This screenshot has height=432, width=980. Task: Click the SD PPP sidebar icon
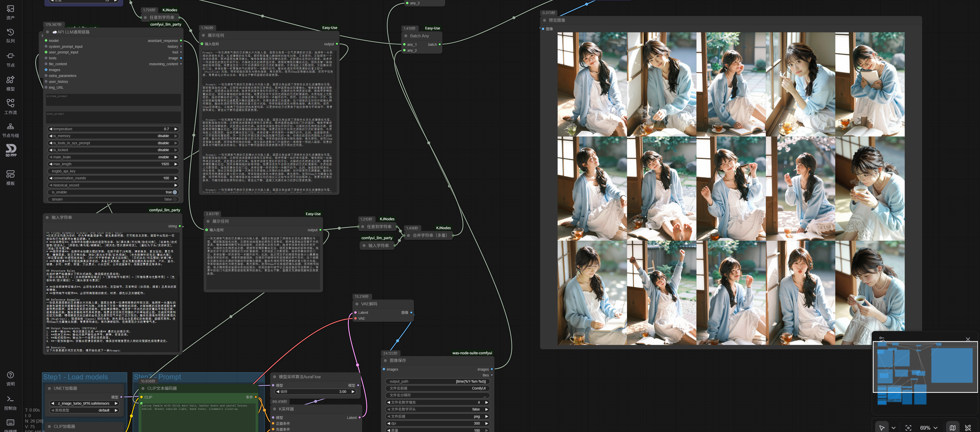(x=11, y=150)
